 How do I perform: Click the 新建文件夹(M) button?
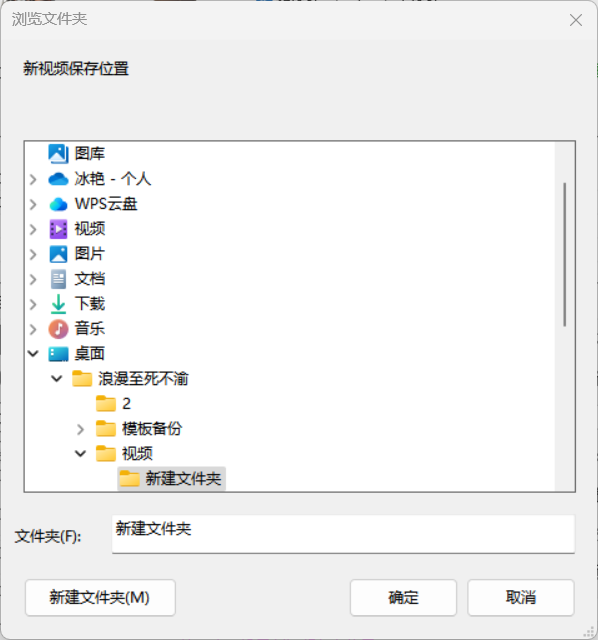pos(100,598)
